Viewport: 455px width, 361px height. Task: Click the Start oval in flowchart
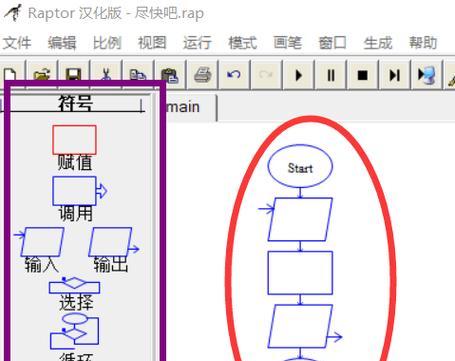pos(300,166)
